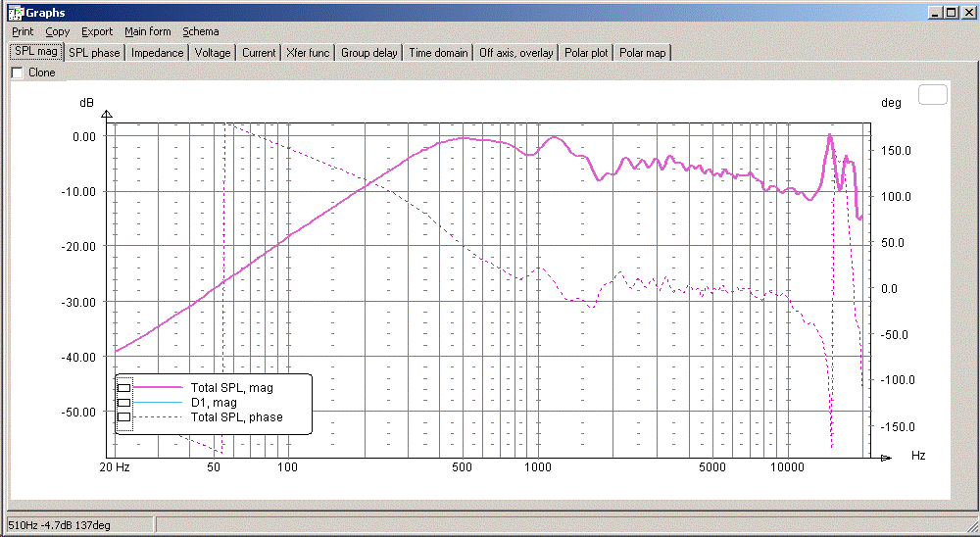Click the 20 Hz axis label
This screenshot has height=537, width=980.
point(115,467)
